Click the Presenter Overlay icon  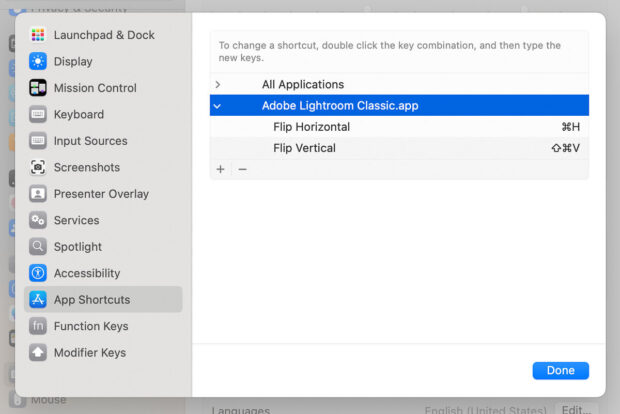tap(38, 194)
